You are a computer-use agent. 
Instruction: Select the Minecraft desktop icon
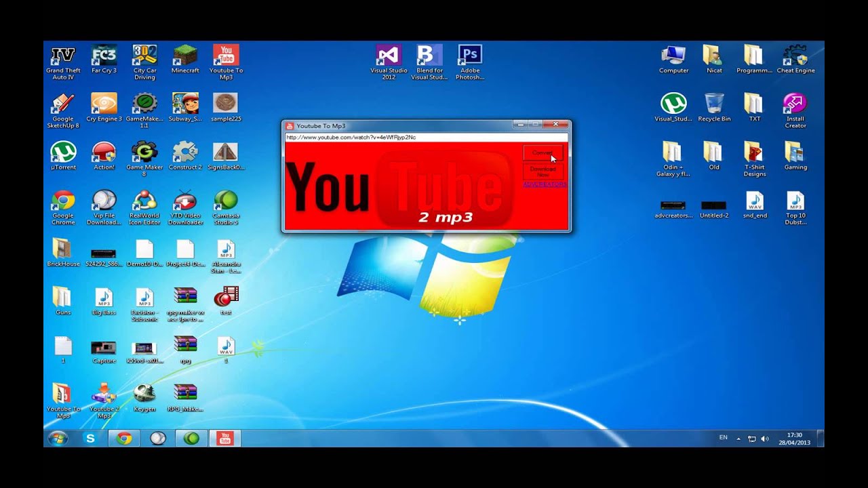click(x=185, y=60)
